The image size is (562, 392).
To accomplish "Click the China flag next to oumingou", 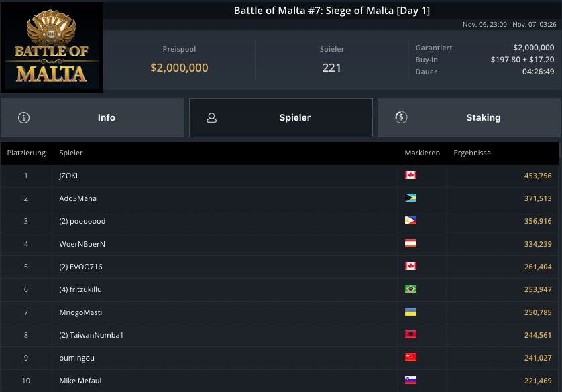I will coord(411,358).
